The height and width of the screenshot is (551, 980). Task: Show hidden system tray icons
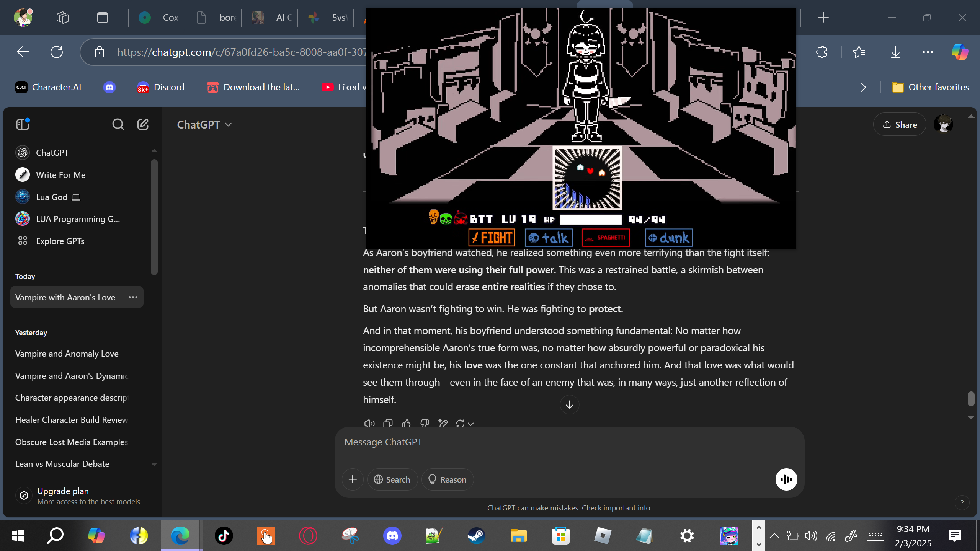click(x=774, y=536)
